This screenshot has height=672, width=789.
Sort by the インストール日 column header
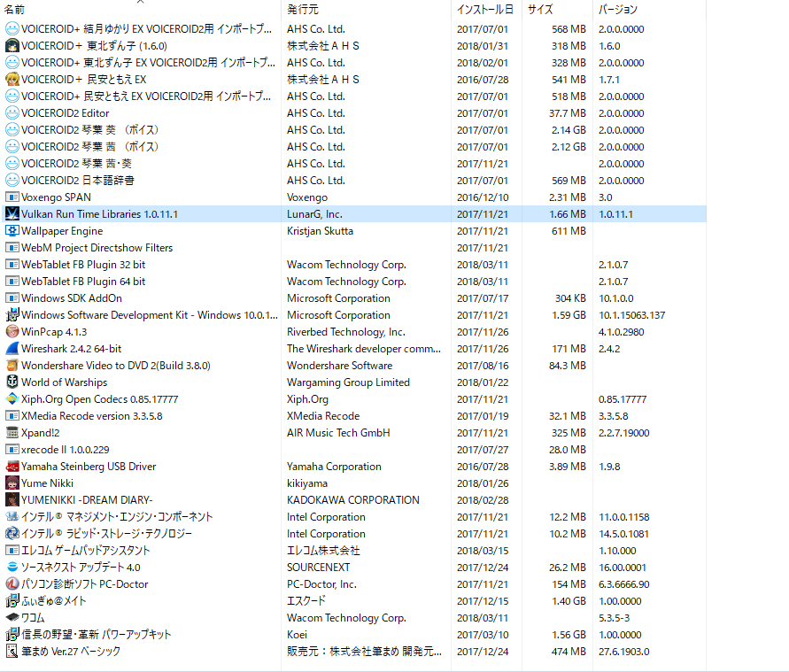click(486, 10)
